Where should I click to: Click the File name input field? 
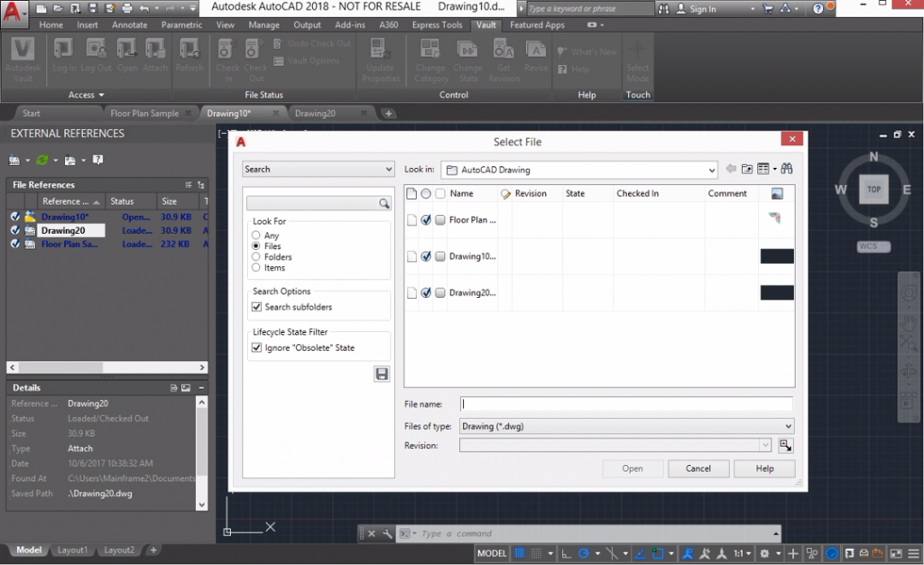[626, 404]
